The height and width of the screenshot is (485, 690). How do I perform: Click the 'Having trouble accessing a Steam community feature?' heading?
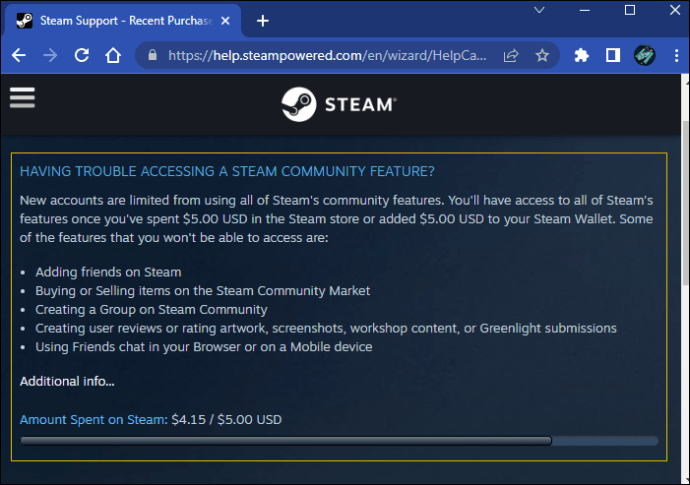coord(227,171)
